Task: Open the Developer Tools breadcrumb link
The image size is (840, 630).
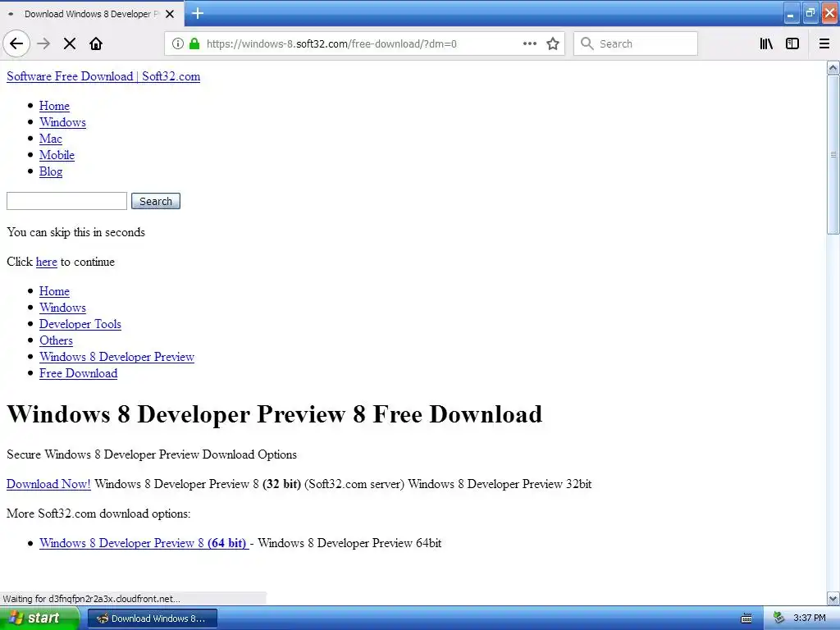Action: [80, 324]
